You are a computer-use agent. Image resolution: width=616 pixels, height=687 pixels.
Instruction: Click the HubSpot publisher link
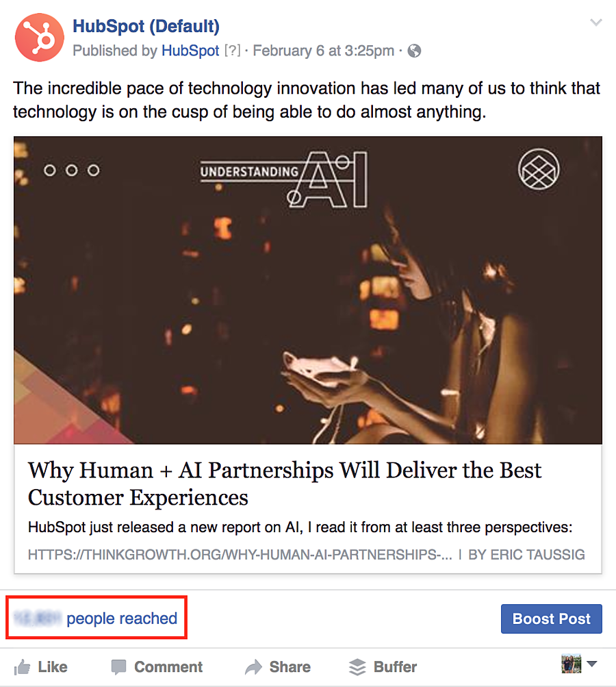[190, 51]
